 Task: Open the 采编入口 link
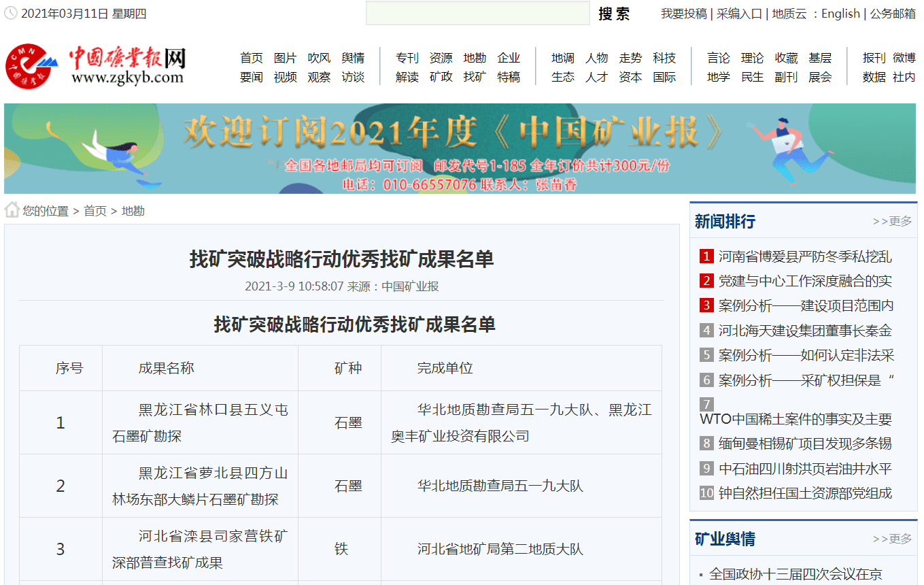[x=740, y=14]
